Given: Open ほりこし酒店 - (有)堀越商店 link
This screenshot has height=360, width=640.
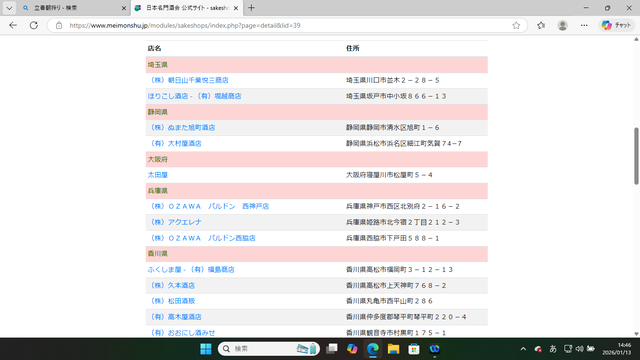Looking at the screenshot, I should 194,96.
